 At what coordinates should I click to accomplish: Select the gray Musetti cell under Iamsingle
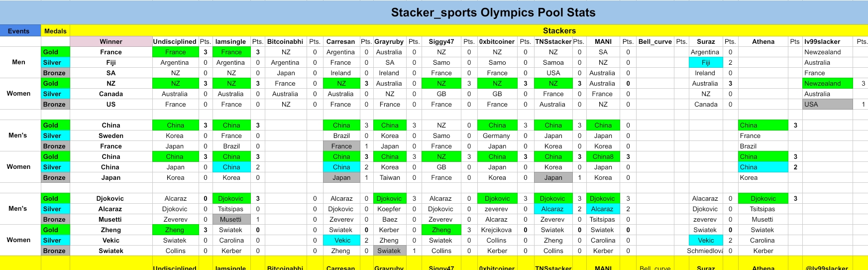[231, 220]
